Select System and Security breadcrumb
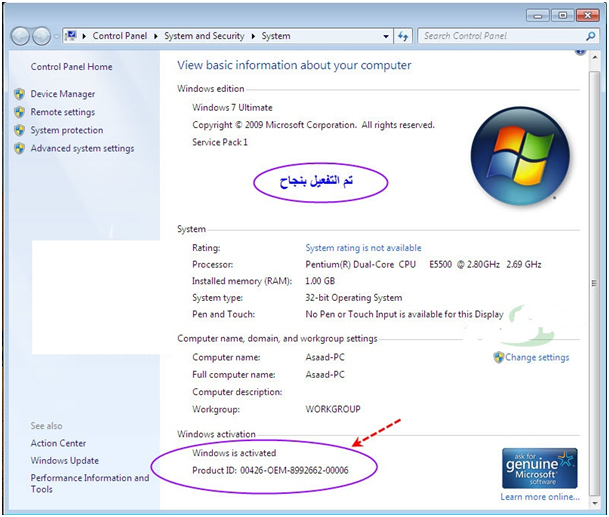609x517 pixels. pos(204,36)
